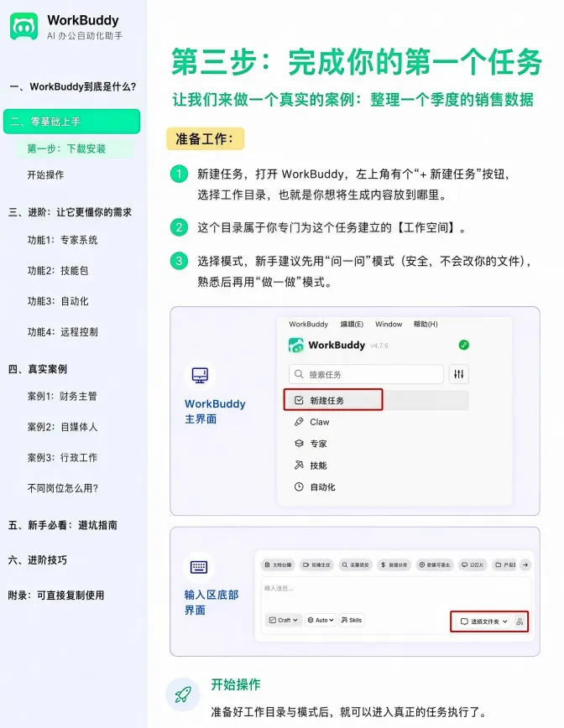Open section 一、WorkBuddy到底是什么?

[73, 87]
